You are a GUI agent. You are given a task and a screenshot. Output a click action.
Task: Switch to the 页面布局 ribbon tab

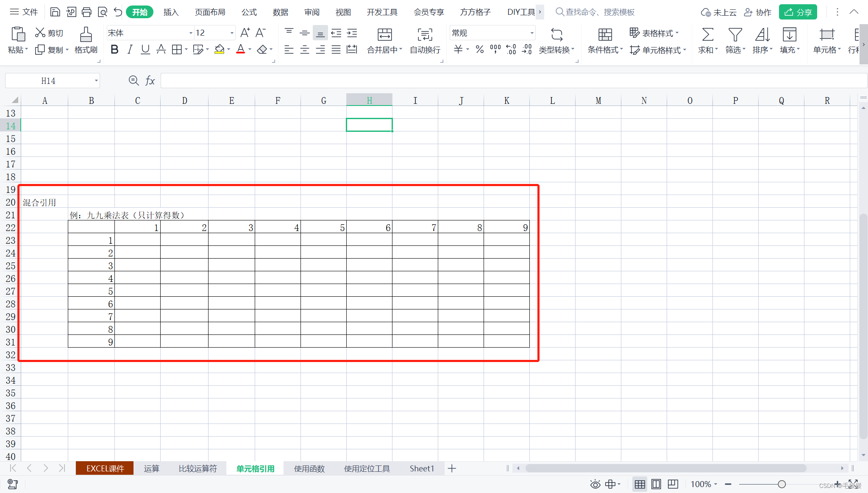[210, 12]
